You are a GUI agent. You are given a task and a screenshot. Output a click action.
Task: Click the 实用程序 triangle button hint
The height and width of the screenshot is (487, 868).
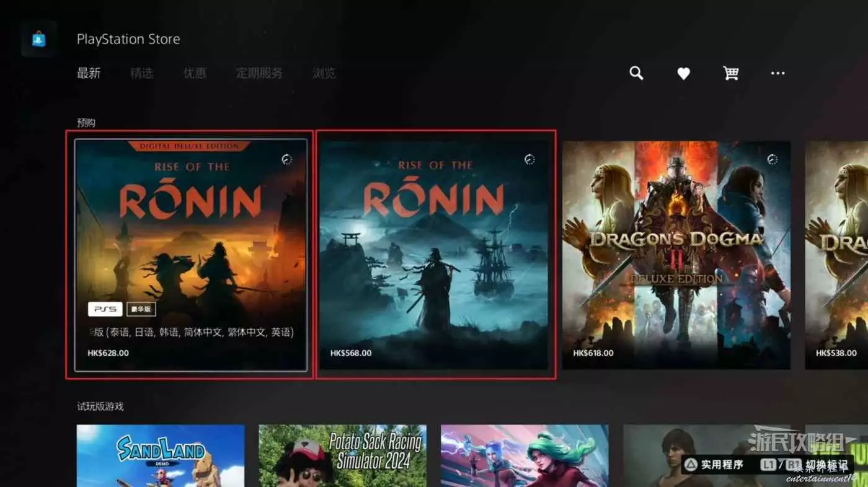tap(713, 464)
